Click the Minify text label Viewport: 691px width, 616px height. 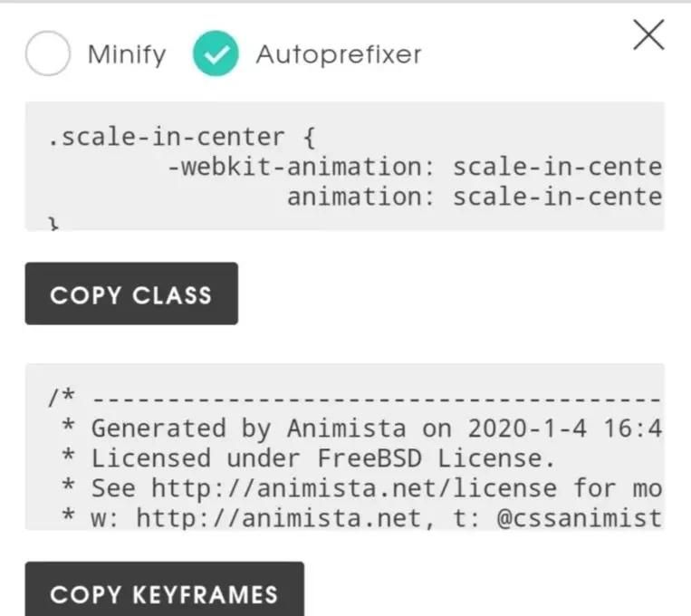[x=127, y=54]
